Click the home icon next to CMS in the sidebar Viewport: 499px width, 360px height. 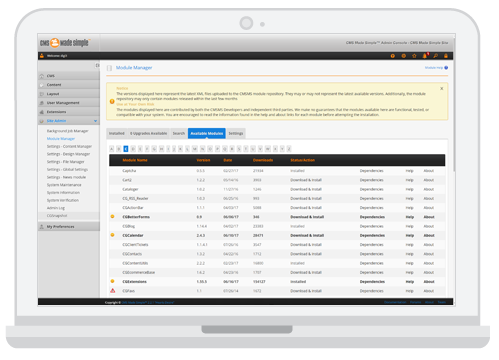[42, 76]
